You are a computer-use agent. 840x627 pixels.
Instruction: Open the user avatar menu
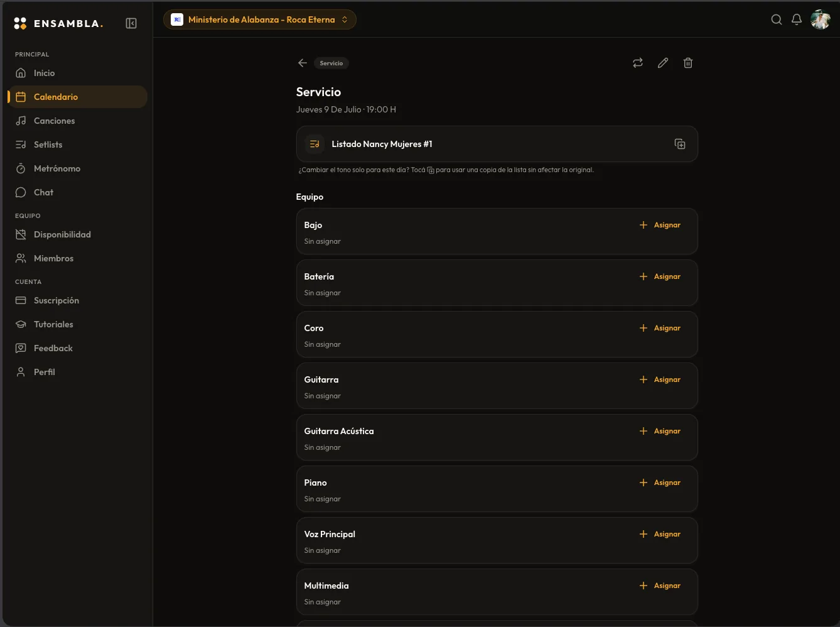[821, 19]
